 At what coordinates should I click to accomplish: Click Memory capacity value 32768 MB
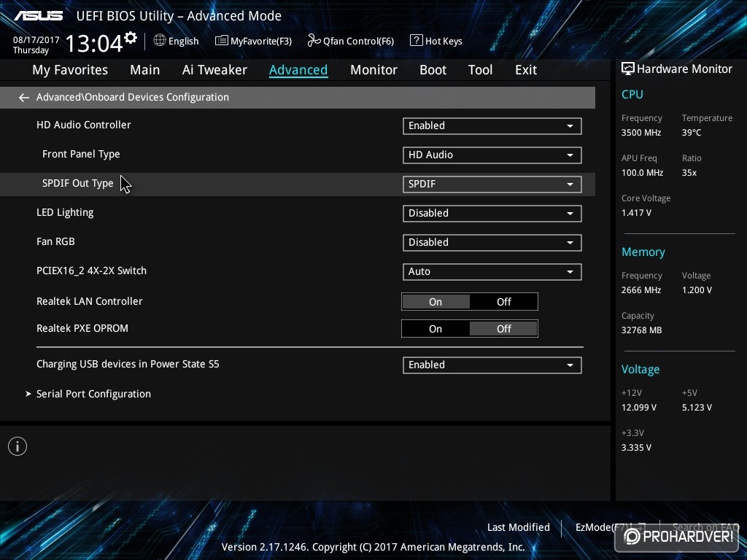click(x=642, y=330)
